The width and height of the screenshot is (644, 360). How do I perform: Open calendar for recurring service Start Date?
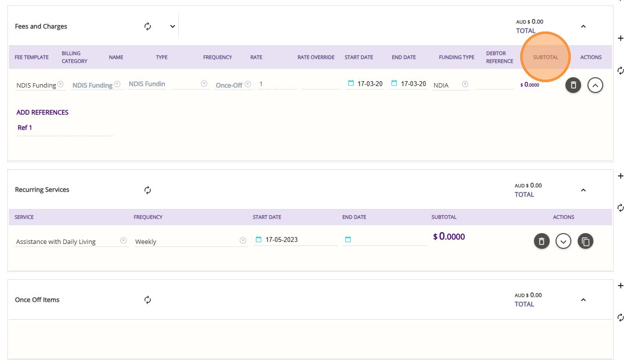click(259, 240)
